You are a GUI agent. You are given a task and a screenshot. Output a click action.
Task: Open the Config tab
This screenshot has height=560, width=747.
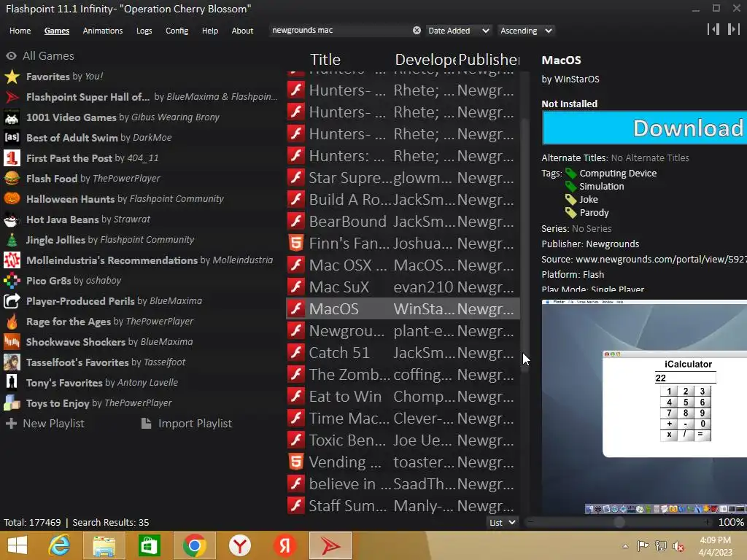tap(177, 31)
